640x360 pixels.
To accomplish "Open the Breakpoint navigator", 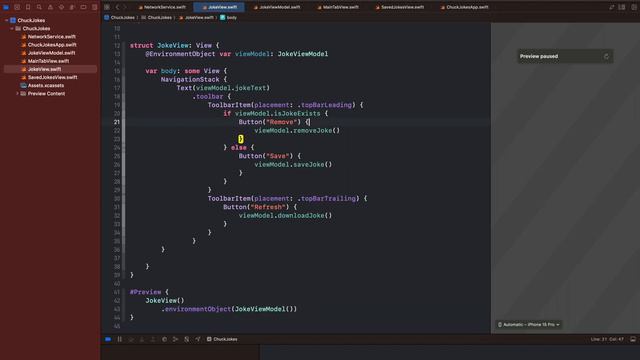I will [x=83, y=7].
